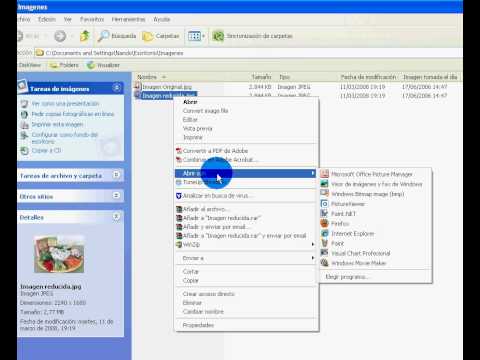Choose Convert image file in context menu
This screenshot has height=360, width=480.
[205, 111]
